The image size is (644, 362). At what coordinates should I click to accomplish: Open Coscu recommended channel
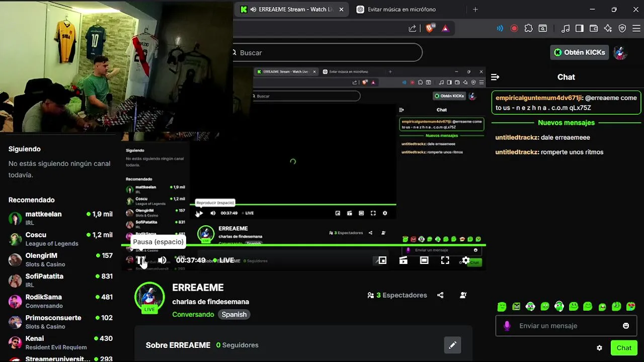[60, 239]
